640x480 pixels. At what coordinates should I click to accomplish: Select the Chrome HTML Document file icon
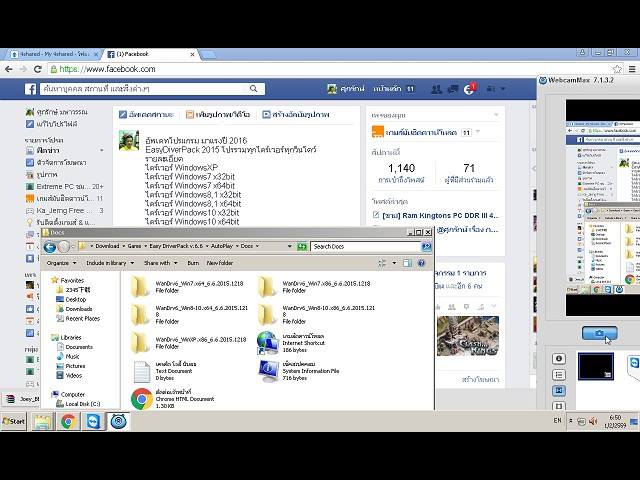pos(142,399)
